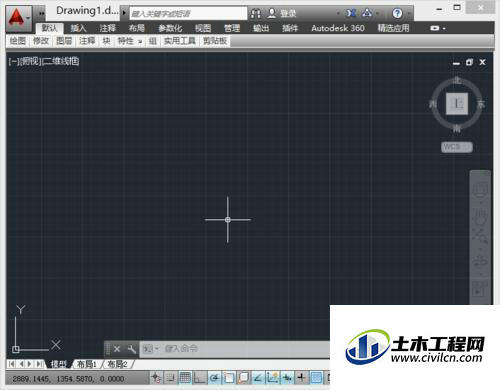Screen dimensions: 500x390
Task: Switch to the 模型 model tab
Action: tap(59, 364)
